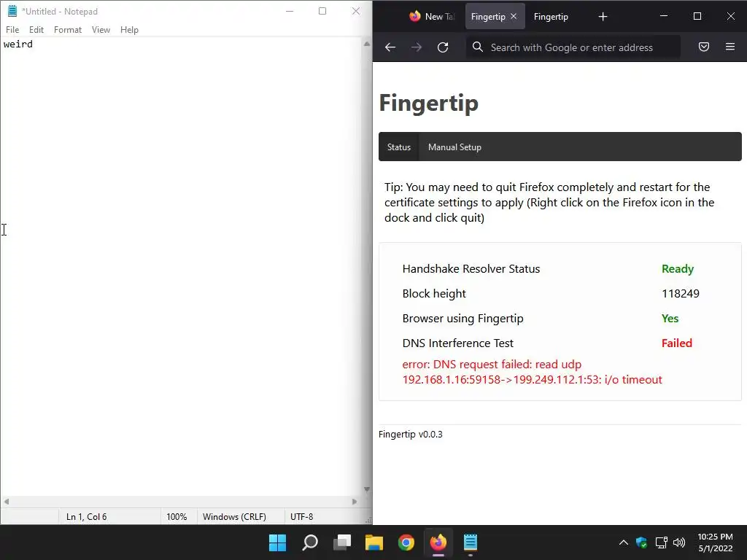Open taskbar Search magnifier

click(x=309, y=542)
